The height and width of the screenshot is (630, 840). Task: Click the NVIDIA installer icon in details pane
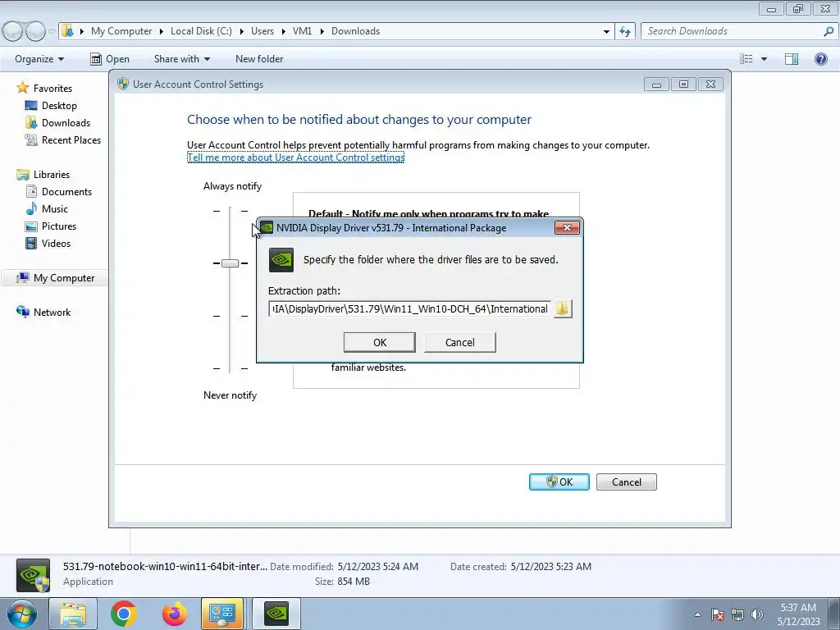tap(33, 575)
